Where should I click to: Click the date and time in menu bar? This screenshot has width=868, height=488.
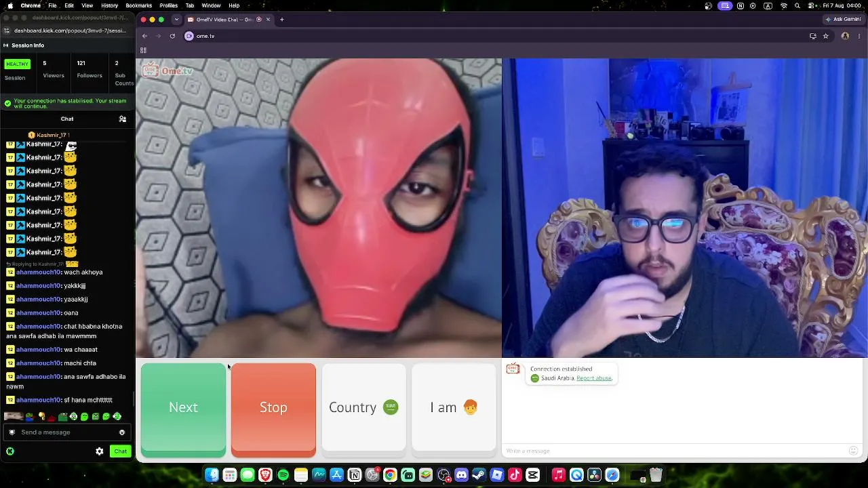tap(841, 5)
